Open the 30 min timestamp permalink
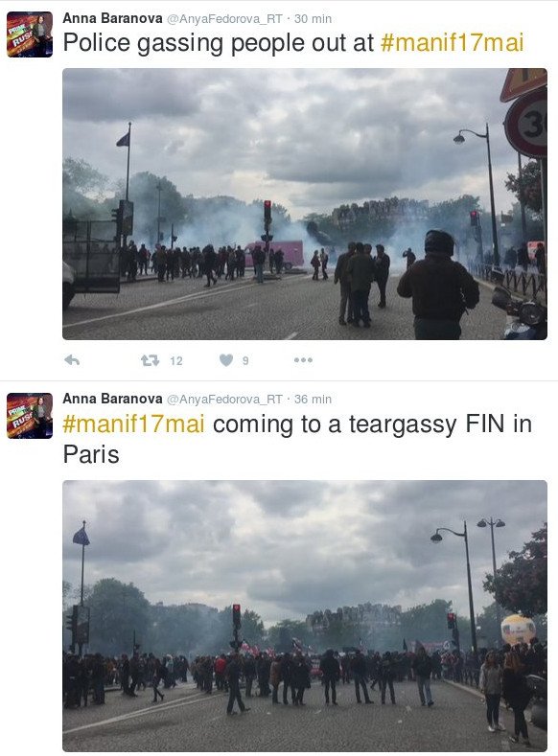 coord(313,19)
